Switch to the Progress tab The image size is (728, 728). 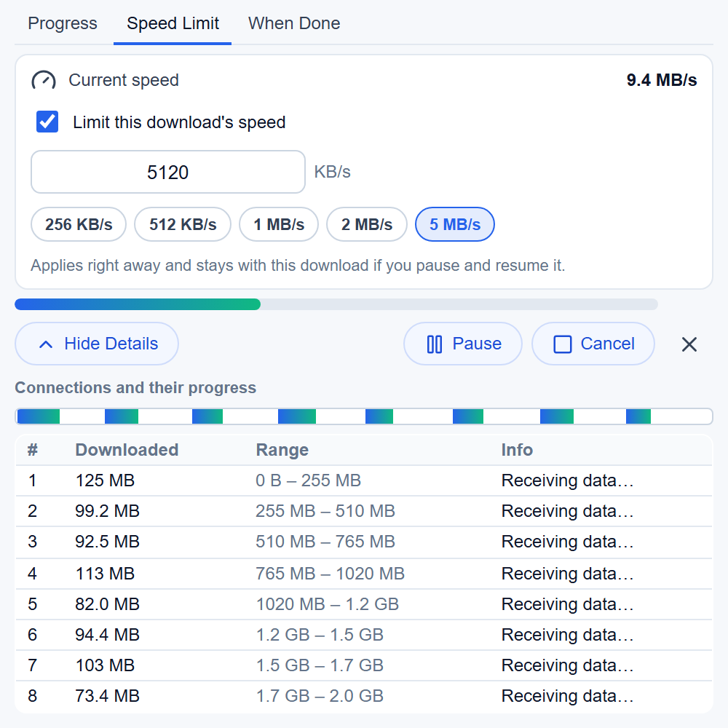click(x=62, y=23)
